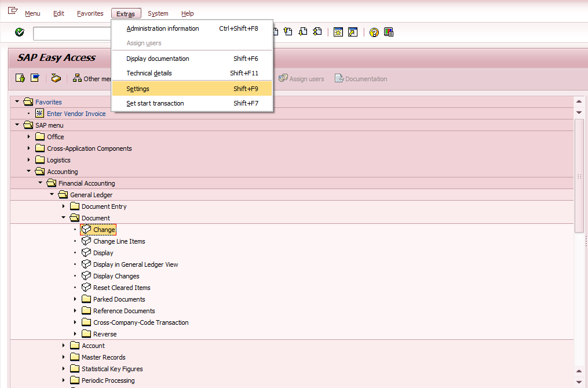Open the Edit menu

(x=59, y=13)
